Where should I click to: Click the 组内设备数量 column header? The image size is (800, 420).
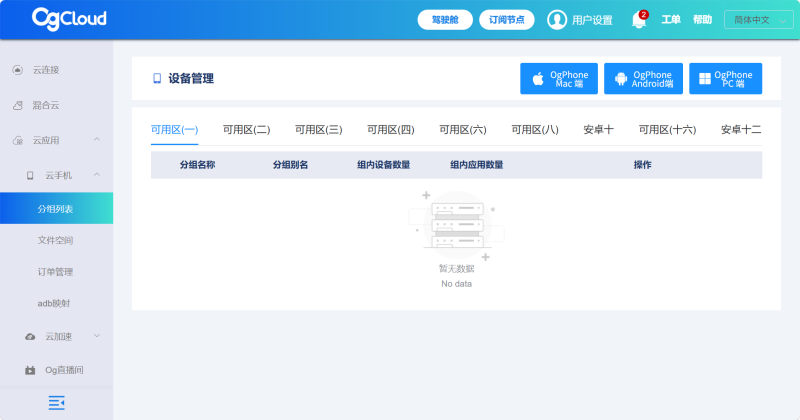coord(384,165)
